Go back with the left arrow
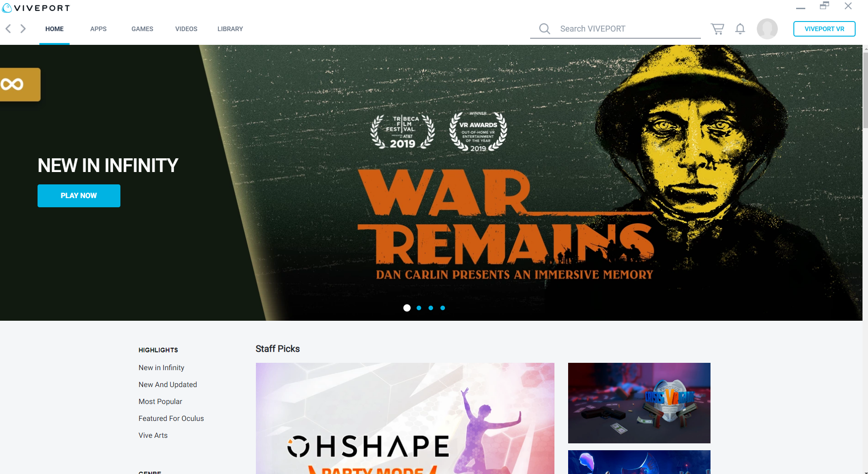868x474 pixels. 8,29
